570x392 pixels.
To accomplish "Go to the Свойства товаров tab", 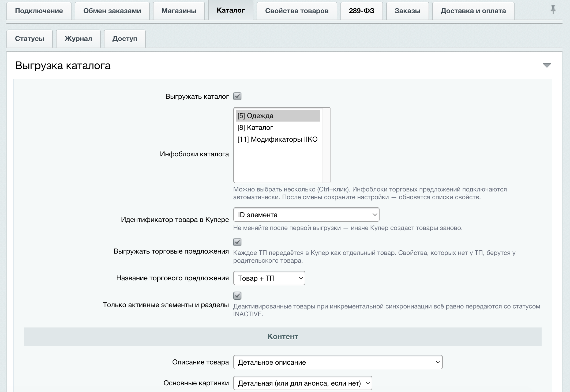I will (297, 11).
